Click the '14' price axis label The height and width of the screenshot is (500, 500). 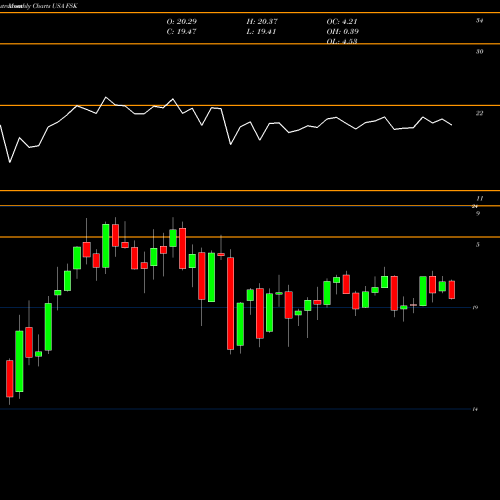(475, 409)
